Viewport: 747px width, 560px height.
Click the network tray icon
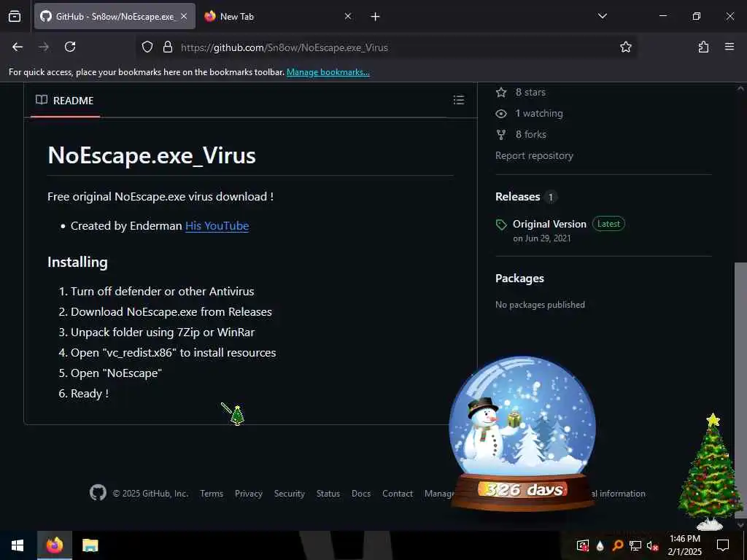635,545
